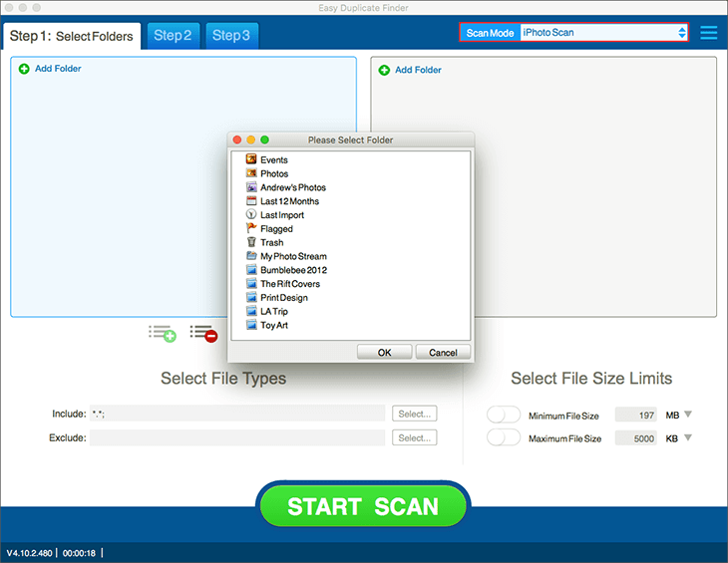This screenshot has width=728, height=563.
Task: Select the Flagged item with flag icon
Action: pos(251,228)
